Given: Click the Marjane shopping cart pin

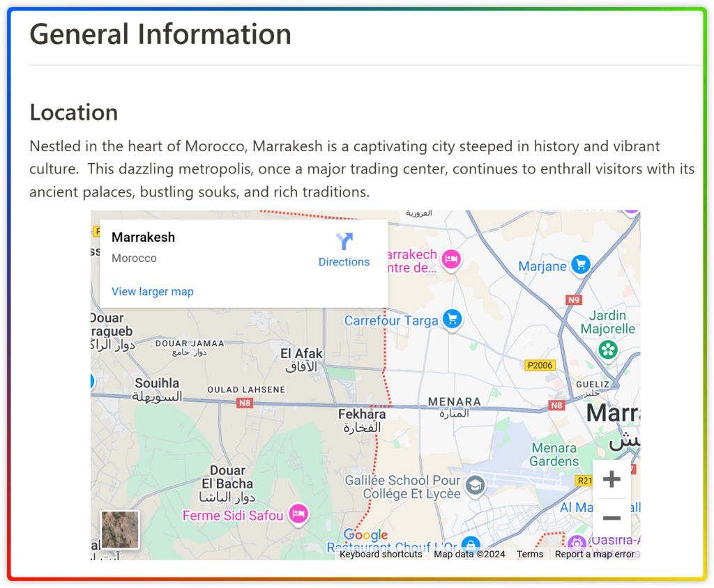Looking at the screenshot, I should pos(581,265).
